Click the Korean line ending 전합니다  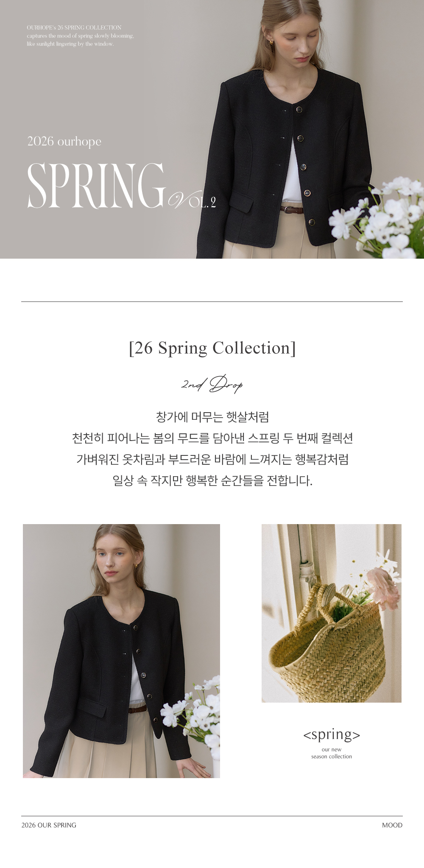coord(212,480)
